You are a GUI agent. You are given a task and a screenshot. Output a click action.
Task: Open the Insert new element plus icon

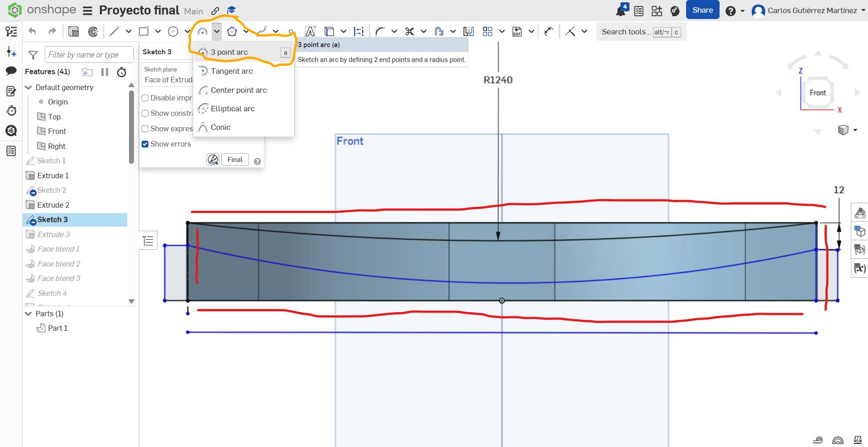point(11,52)
